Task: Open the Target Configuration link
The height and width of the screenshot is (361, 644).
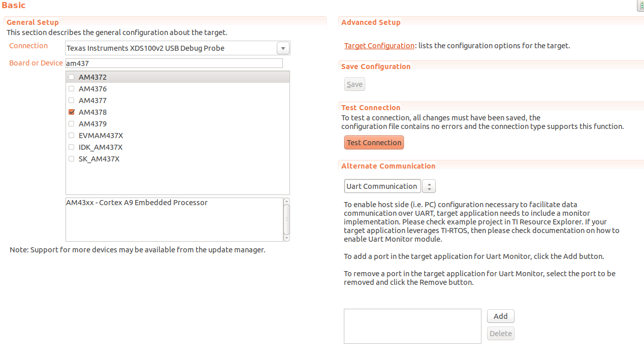Action: (x=379, y=46)
